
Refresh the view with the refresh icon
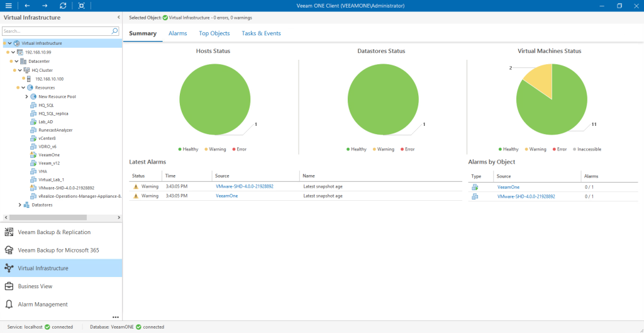63,6
